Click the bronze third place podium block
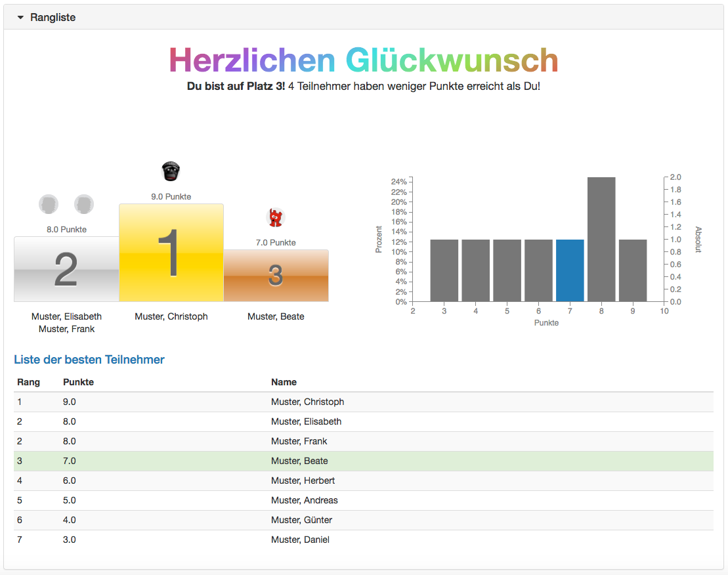728x575 pixels. pyautogui.click(x=276, y=276)
